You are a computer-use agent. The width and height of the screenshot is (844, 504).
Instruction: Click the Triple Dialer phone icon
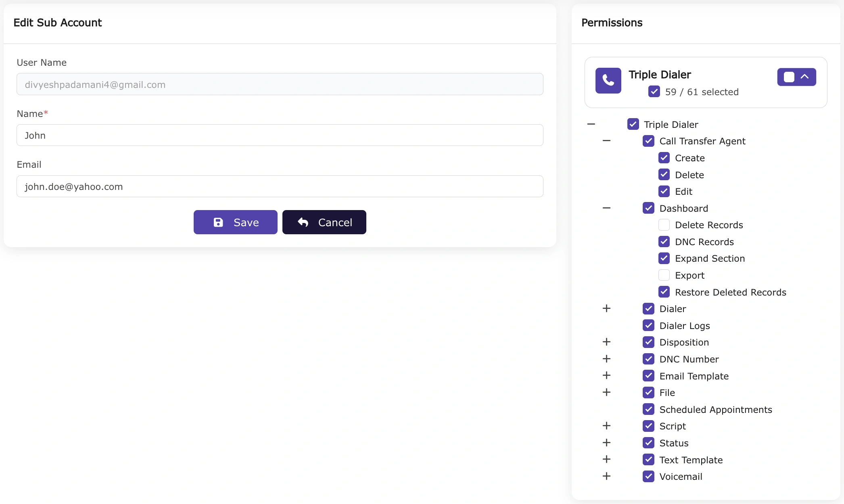(x=608, y=81)
